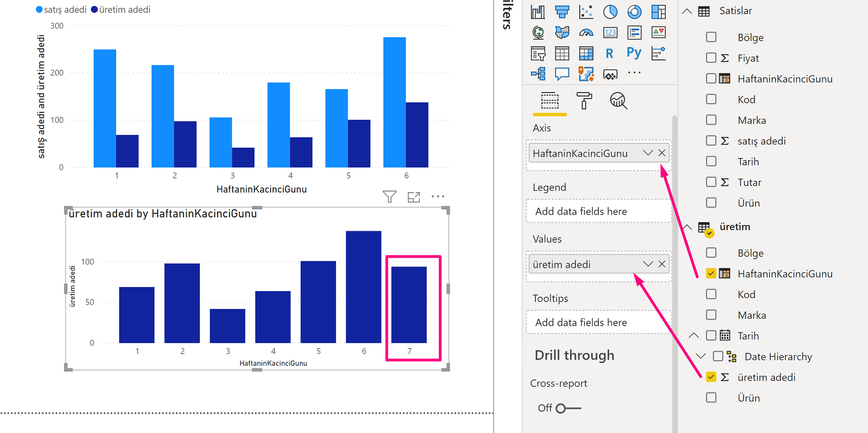
Task: Open dropdown arrow of HaftaninKacinciGunu in Axis
Action: coord(648,153)
